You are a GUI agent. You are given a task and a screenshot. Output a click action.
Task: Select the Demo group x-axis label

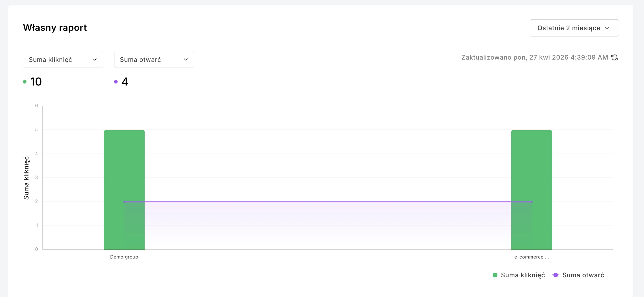tap(124, 257)
